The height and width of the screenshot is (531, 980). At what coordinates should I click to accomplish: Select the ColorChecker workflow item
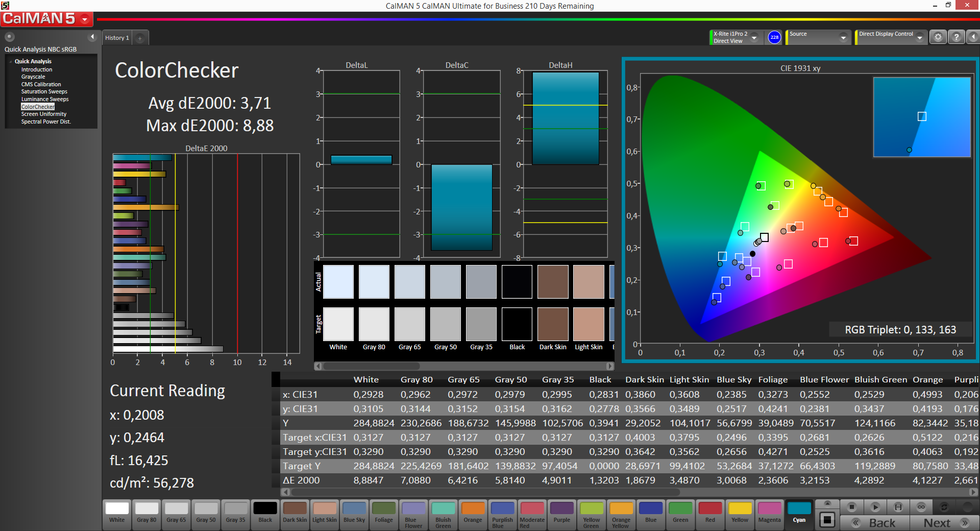pos(38,107)
